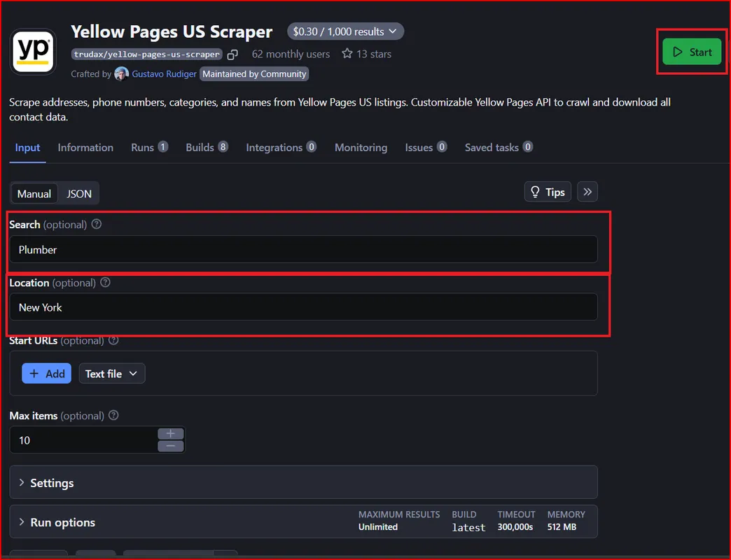Open the Runs tab

point(149,148)
